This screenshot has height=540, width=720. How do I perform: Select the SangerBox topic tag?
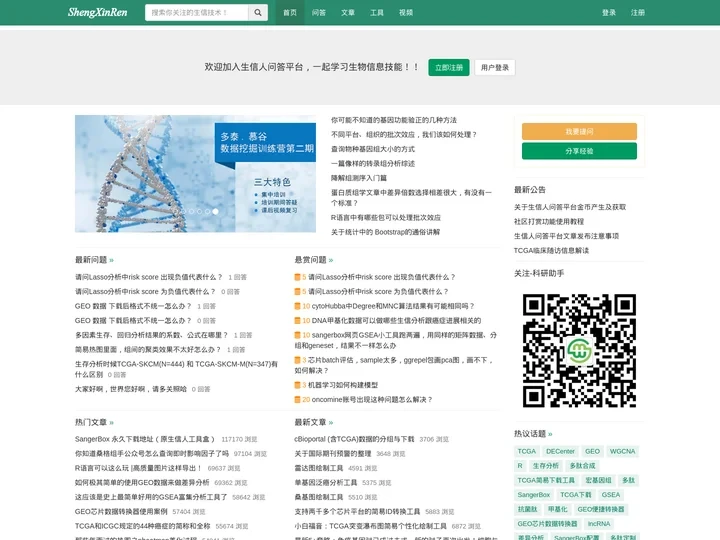point(534,495)
